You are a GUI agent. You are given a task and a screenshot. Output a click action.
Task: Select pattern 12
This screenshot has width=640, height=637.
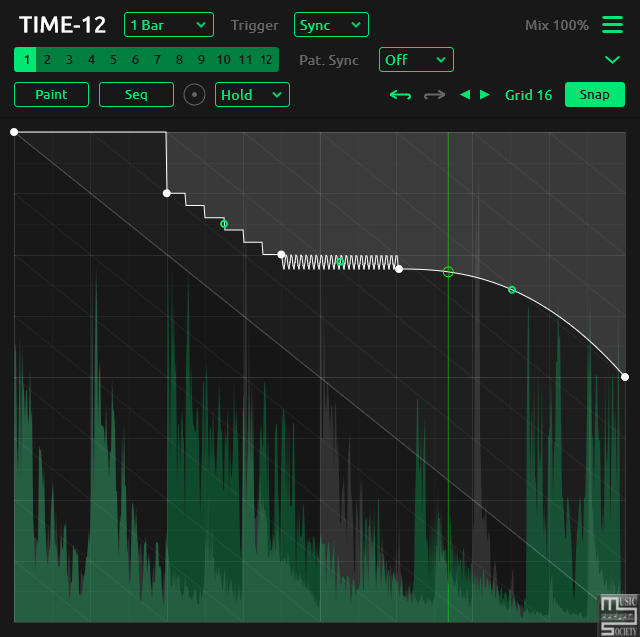[x=267, y=60]
